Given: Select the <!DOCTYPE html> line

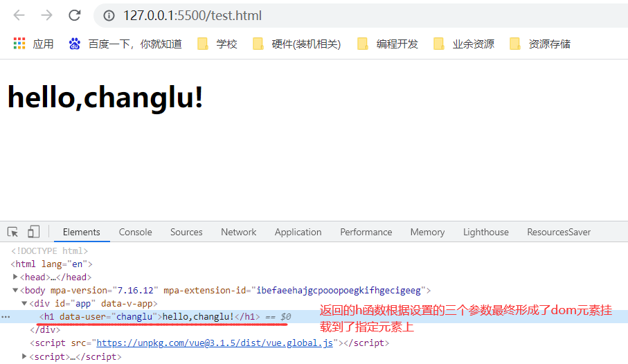Looking at the screenshot, I should (x=49, y=251).
